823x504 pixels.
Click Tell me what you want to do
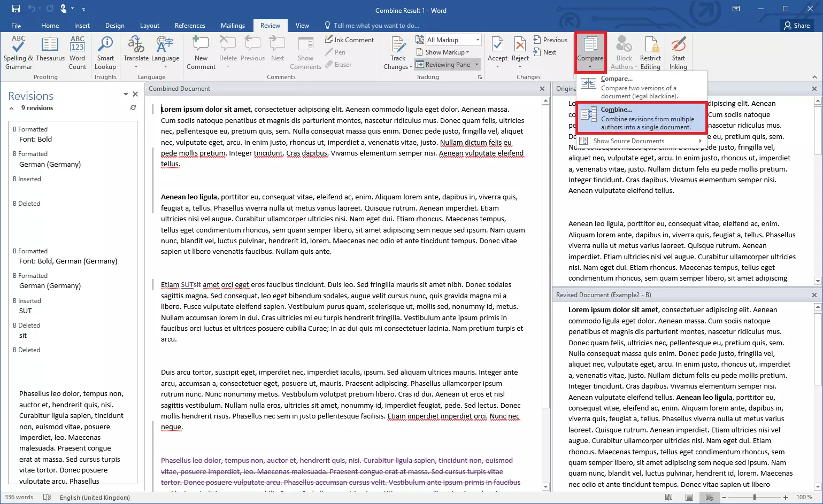click(x=372, y=26)
